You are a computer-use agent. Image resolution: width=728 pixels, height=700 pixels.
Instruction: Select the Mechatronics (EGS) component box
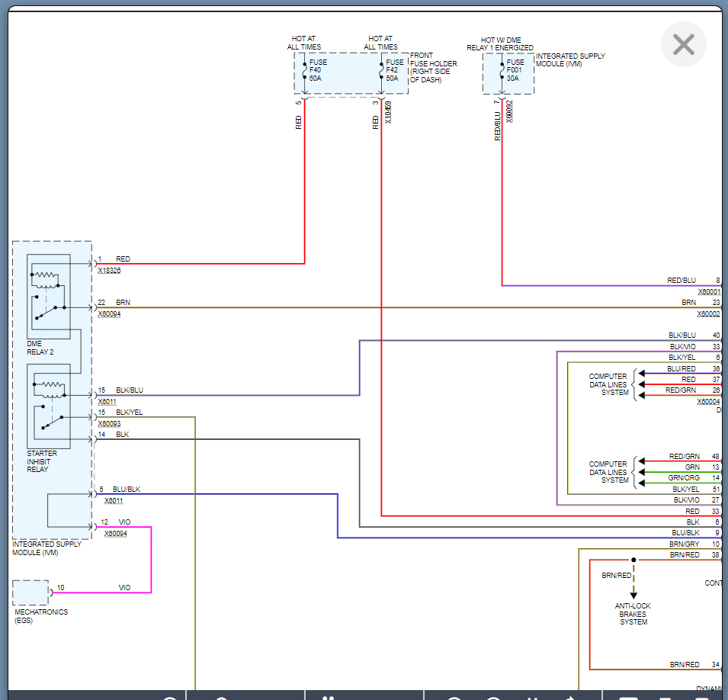pyautogui.click(x=30, y=592)
